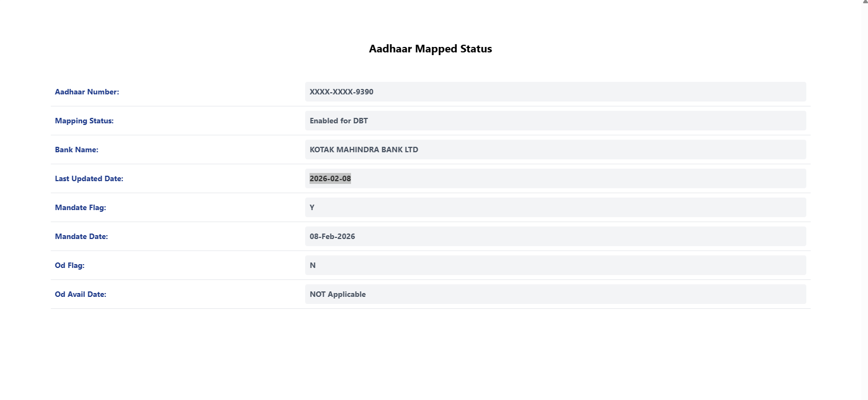Viewport: 868px width, 400px height.
Task: Click the Mandate Date field 08-Feb-2026
Action: [555, 236]
